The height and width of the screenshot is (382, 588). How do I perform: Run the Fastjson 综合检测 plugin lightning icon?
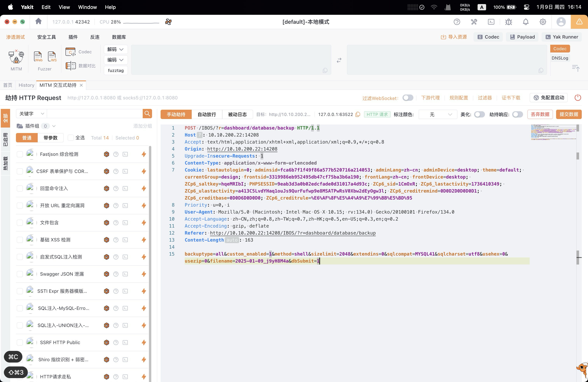click(144, 154)
